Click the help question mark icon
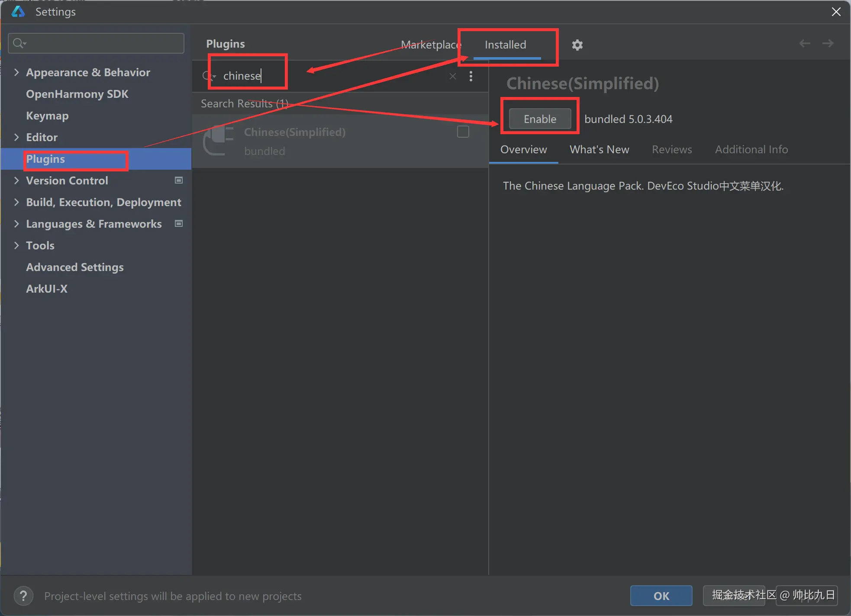The image size is (851, 616). tap(23, 596)
